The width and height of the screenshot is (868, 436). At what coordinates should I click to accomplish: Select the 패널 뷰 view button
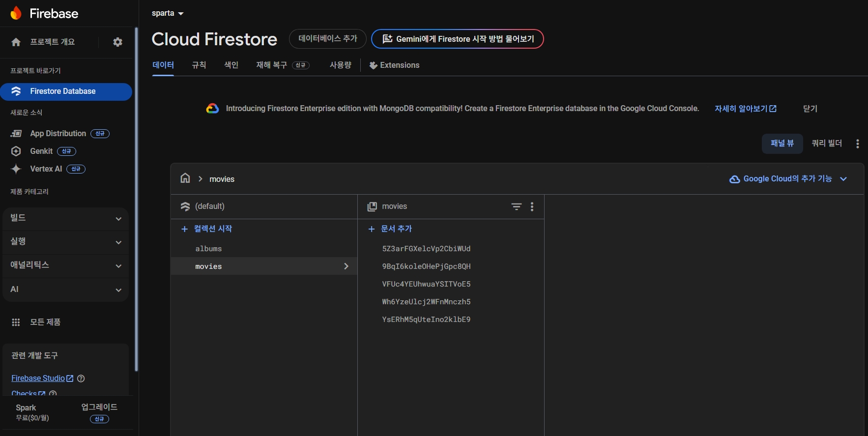[782, 144]
